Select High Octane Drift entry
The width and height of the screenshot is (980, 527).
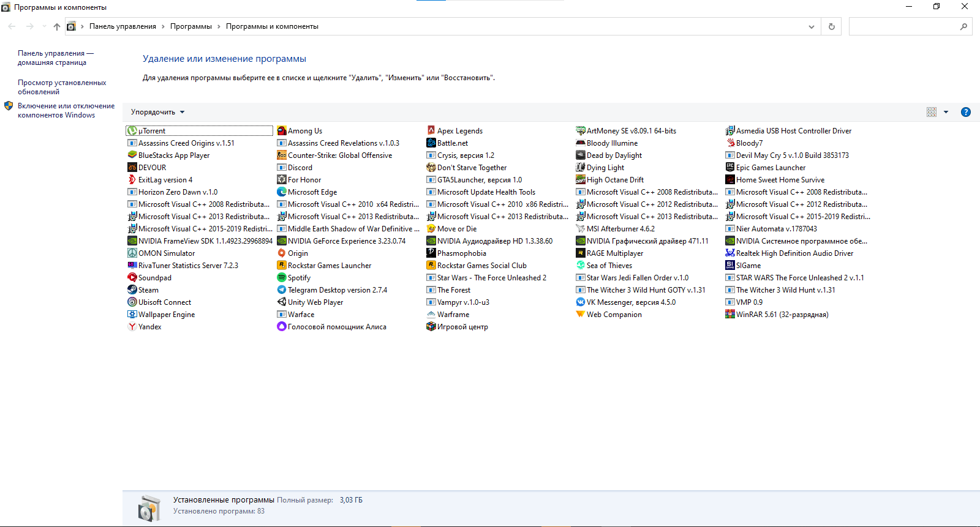tap(609, 180)
